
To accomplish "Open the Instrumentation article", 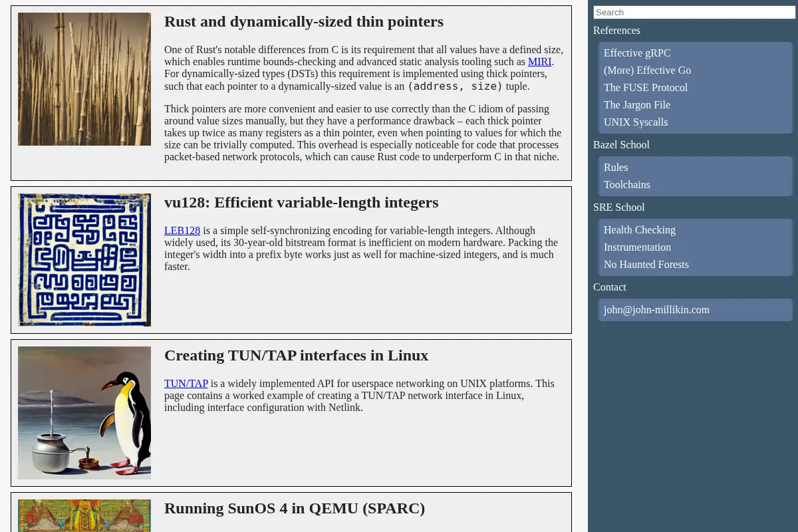I will 637,247.
